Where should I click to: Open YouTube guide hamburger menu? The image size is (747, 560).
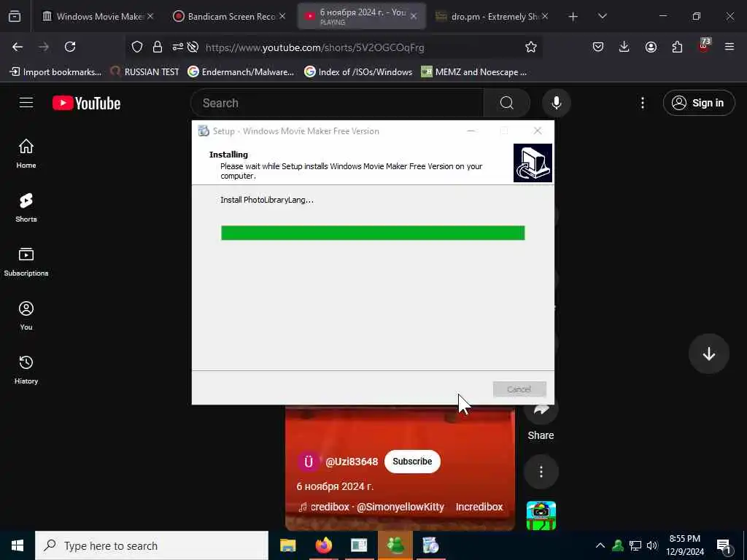point(26,102)
